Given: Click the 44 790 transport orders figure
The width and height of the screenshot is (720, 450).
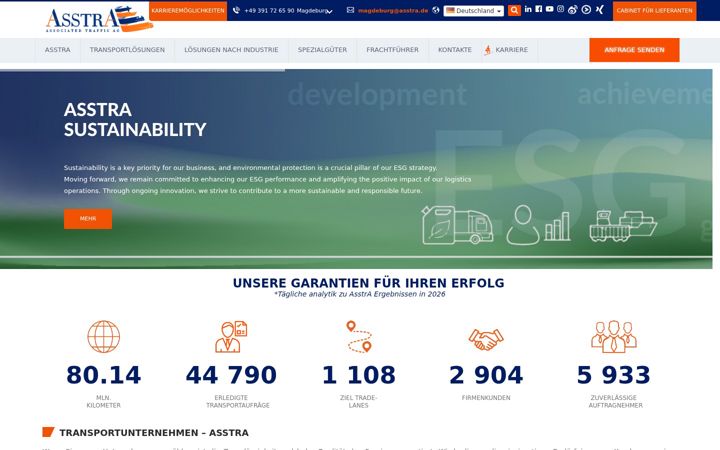Looking at the screenshot, I should tap(231, 375).
